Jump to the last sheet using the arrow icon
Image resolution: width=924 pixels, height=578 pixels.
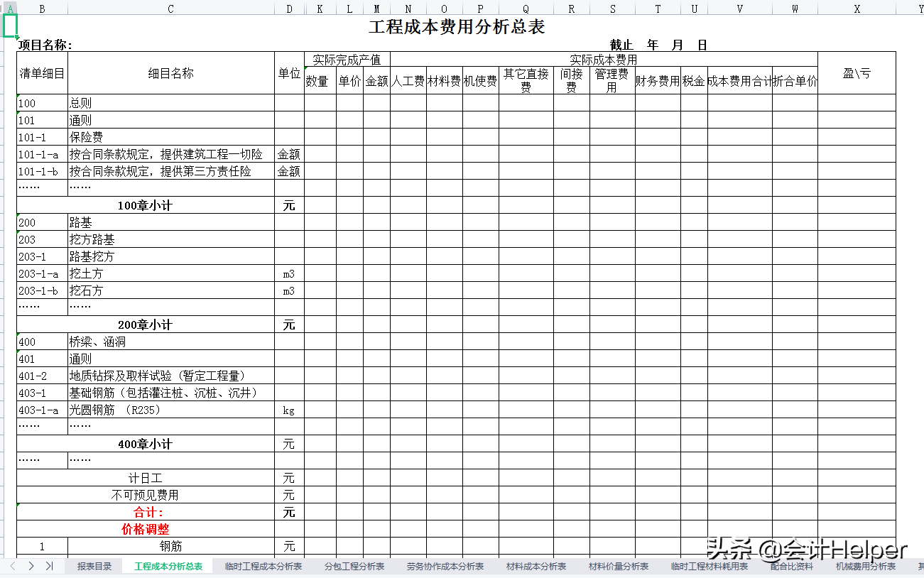(48, 567)
